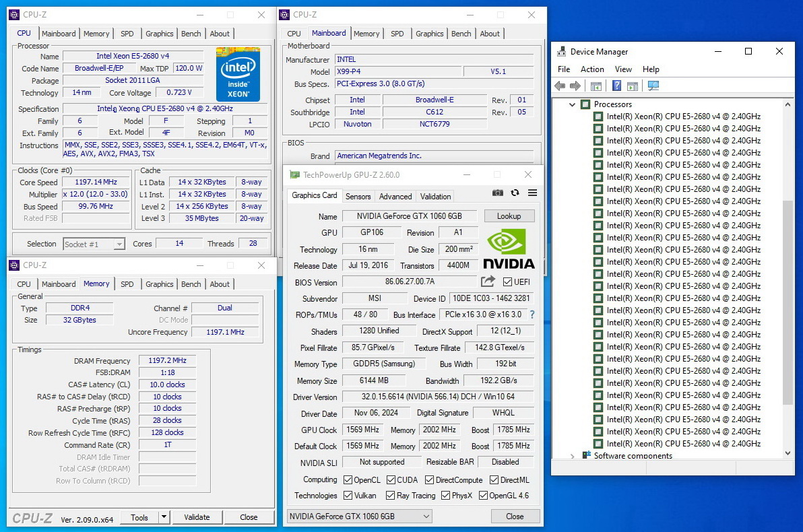Expand the Software components tree node
The width and height of the screenshot is (803, 532).
click(573, 456)
